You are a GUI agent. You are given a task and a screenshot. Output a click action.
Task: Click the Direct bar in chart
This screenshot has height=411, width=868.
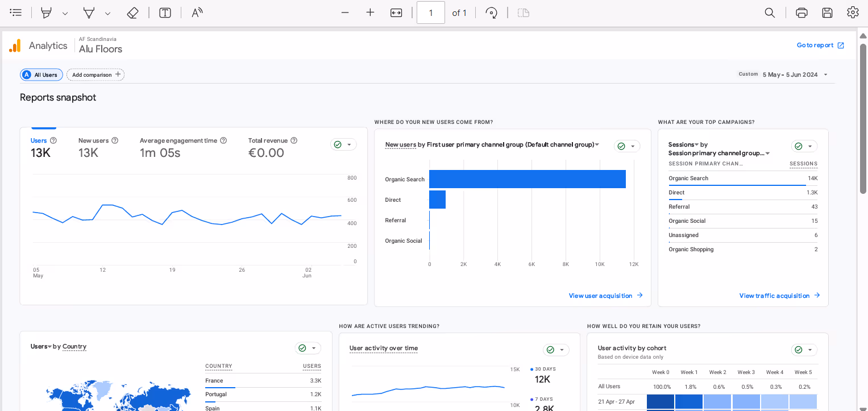[437, 200]
